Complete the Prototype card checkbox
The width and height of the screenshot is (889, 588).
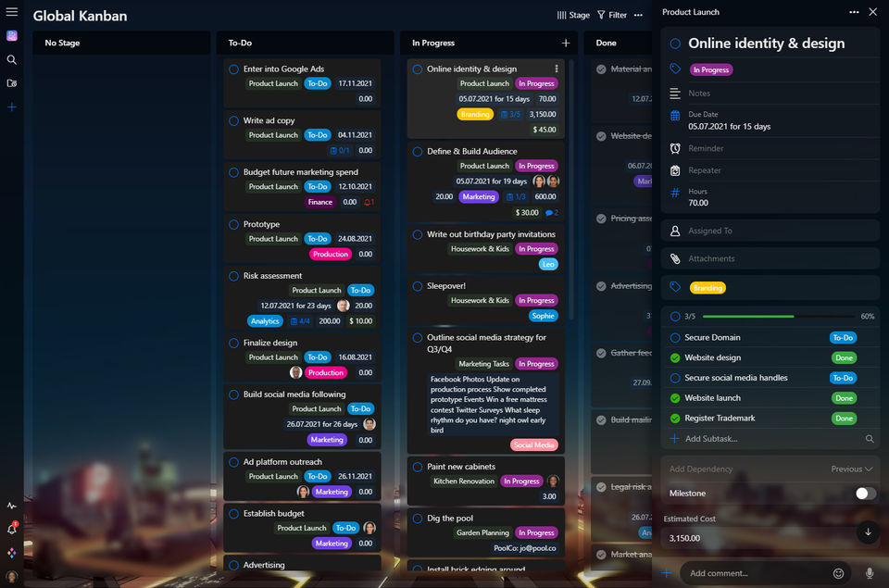pos(233,224)
